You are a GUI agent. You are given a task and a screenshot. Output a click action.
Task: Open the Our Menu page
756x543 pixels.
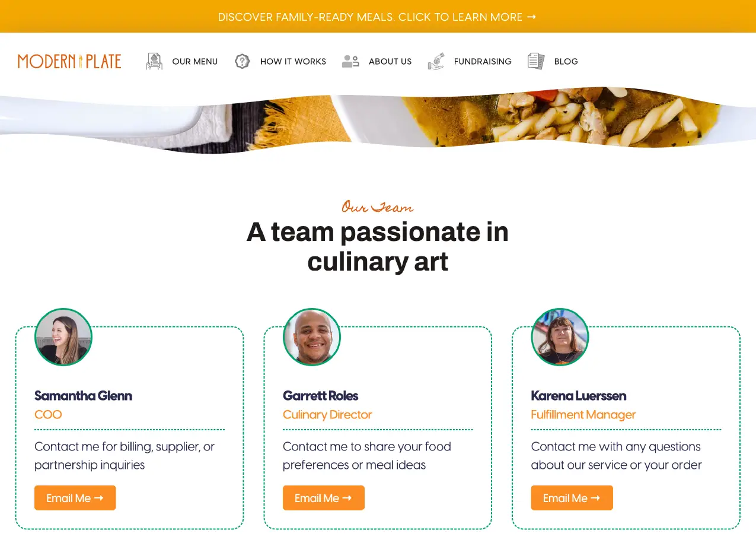(x=195, y=61)
